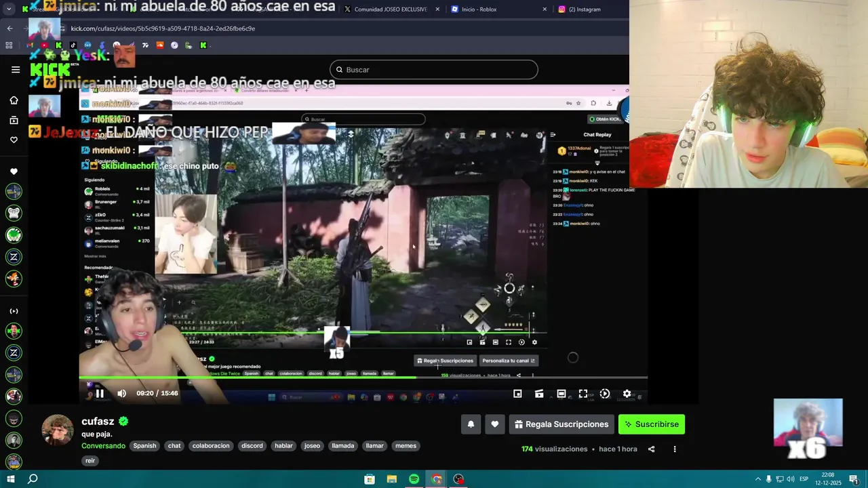Open the ESP language indicator in tray
The height and width of the screenshot is (488, 868).
pyautogui.click(x=804, y=479)
